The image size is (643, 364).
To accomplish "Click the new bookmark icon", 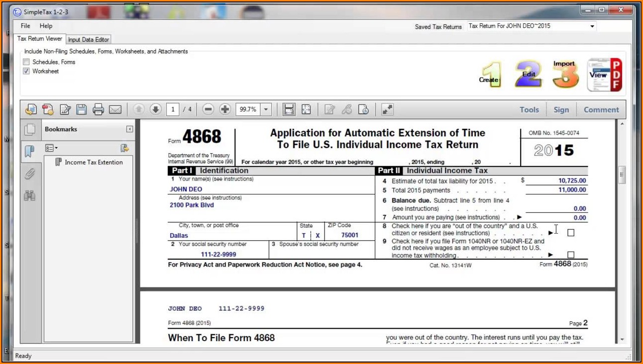I will [x=124, y=148].
